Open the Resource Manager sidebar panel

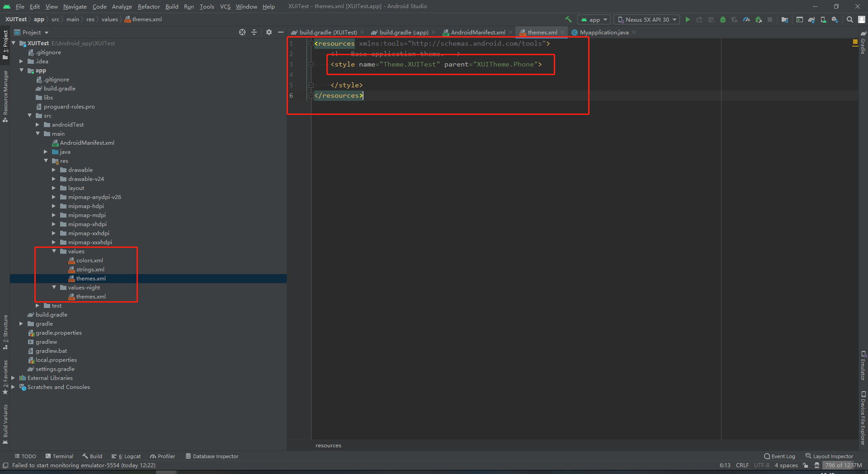5,90
